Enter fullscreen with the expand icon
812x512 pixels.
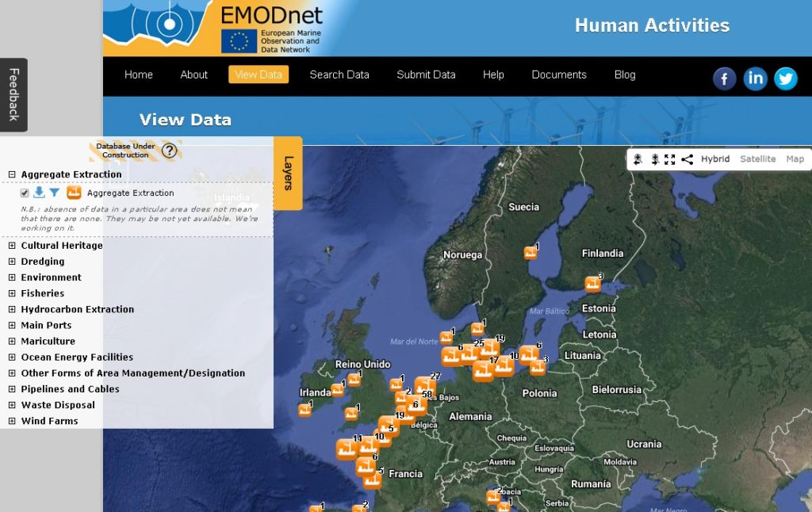click(x=670, y=159)
